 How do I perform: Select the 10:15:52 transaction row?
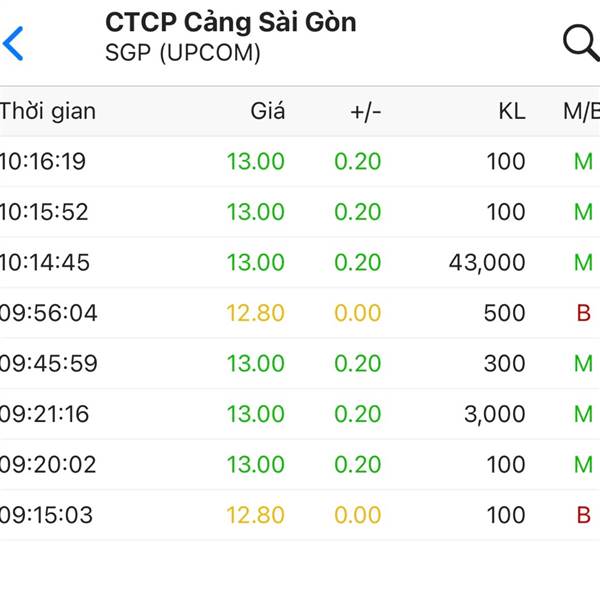pos(300,212)
